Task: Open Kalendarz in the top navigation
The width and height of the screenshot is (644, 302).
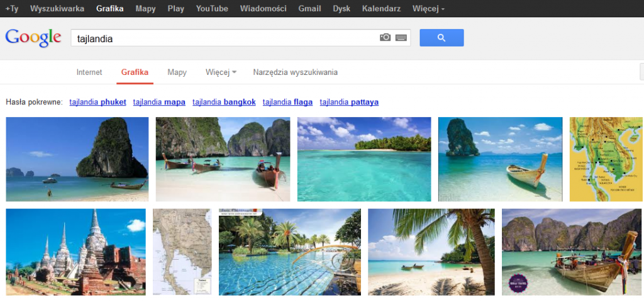Action: click(382, 9)
